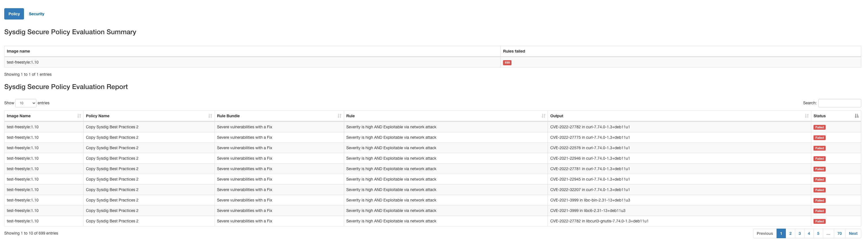Go to pagination page 2
Image resolution: width=868 pixels, height=245 pixels.
click(790, 233)
